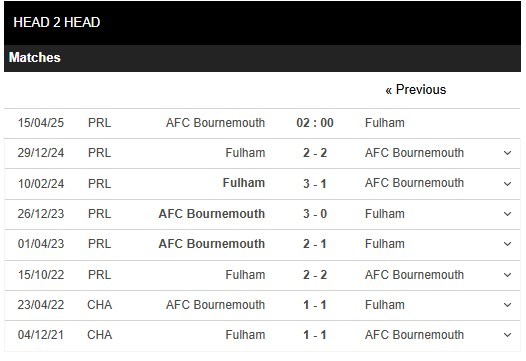Open the Matches tab
The width and height of the screenshot is (526, 361).
click(35, 57)
